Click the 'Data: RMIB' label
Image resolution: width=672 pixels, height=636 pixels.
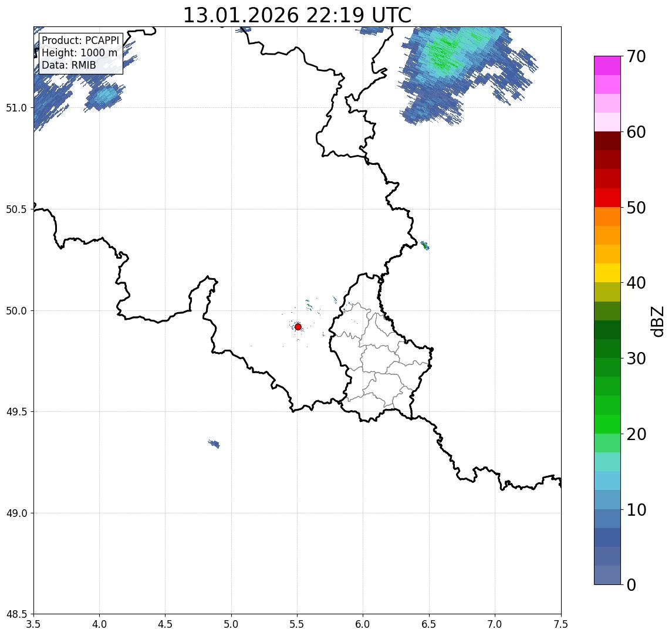(x=69, y=65)
